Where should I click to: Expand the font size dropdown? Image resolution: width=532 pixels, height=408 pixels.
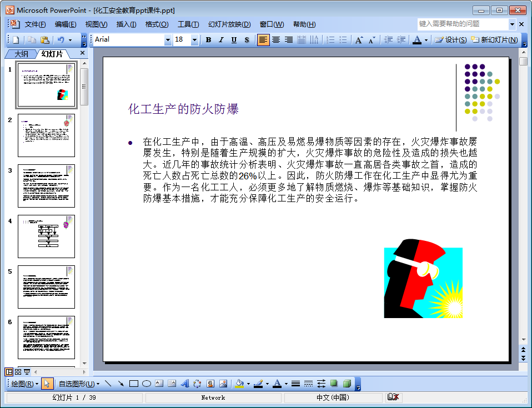[x=194, y=40]
